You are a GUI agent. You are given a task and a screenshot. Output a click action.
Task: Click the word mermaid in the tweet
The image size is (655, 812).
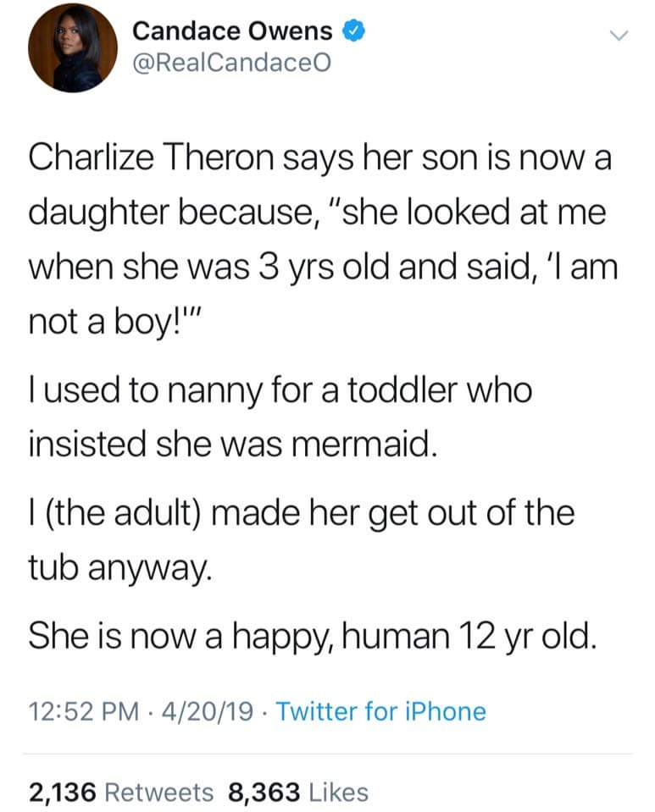coord(361,444)
